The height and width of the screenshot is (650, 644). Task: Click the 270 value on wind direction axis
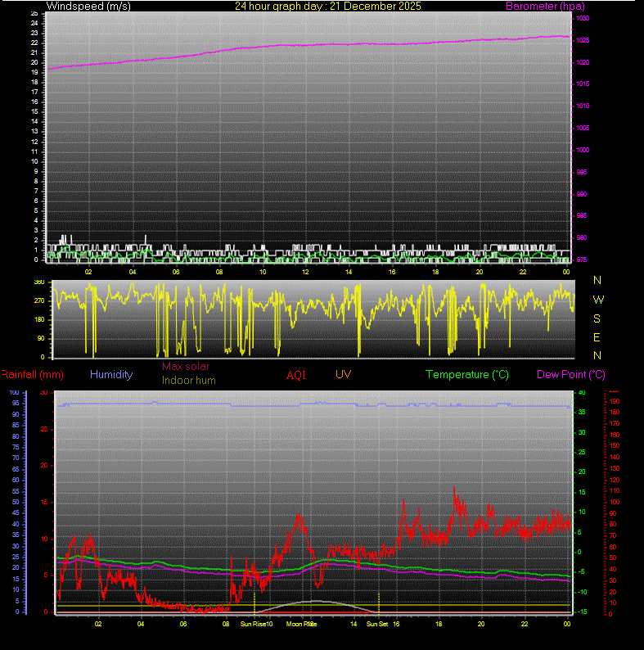39,301
